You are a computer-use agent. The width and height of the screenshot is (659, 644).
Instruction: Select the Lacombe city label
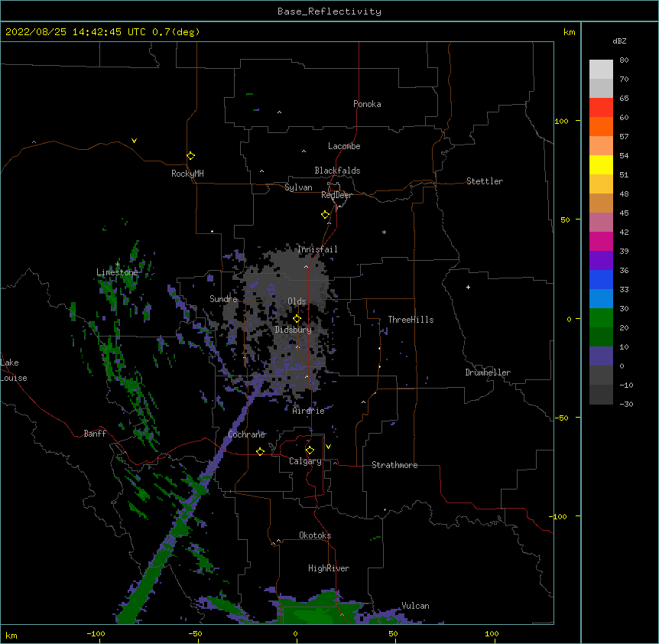(344, 146)
